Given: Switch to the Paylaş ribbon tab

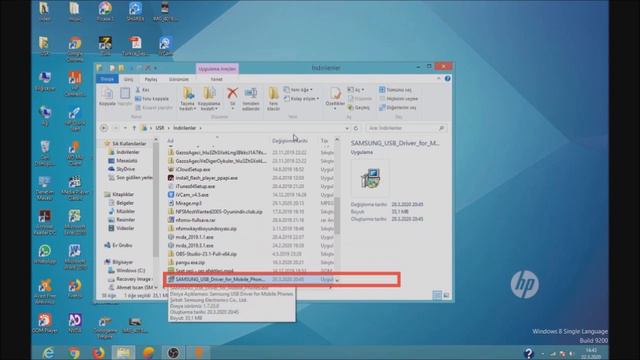Looking at the screenshot, I should pyautogui.click(x=151, y=79).
